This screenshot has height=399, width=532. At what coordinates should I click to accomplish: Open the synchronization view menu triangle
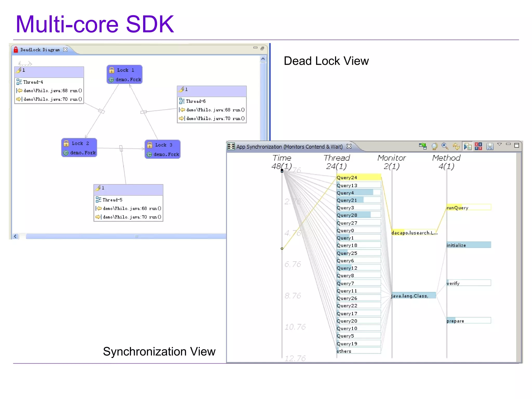[x=500, y=144]
